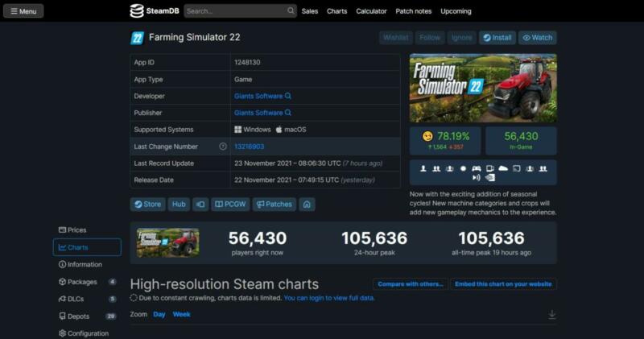The height and width of the screenshot is (339, 644).
Task: Click the search icon next to Publisher name
Action: (x=288, y=113)
